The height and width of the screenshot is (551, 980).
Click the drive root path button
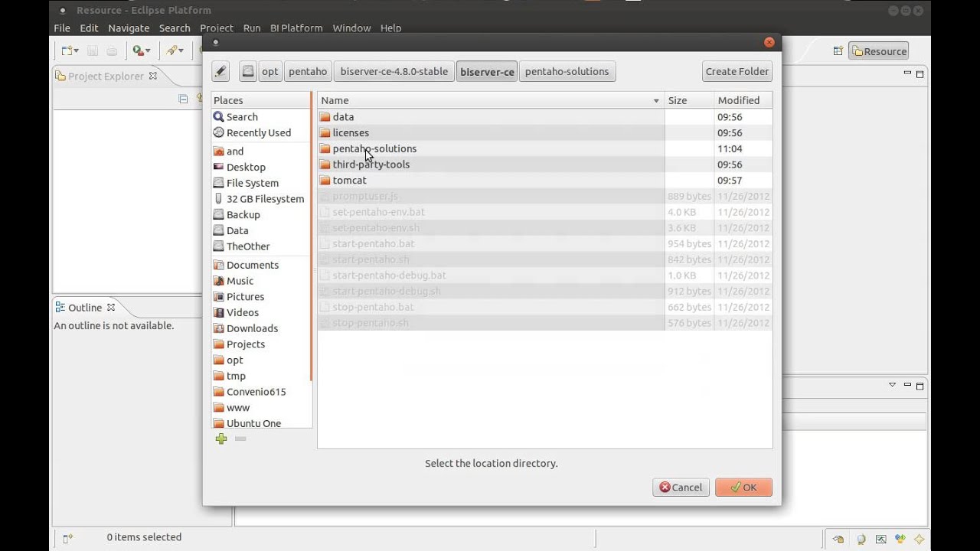point(247,71)
